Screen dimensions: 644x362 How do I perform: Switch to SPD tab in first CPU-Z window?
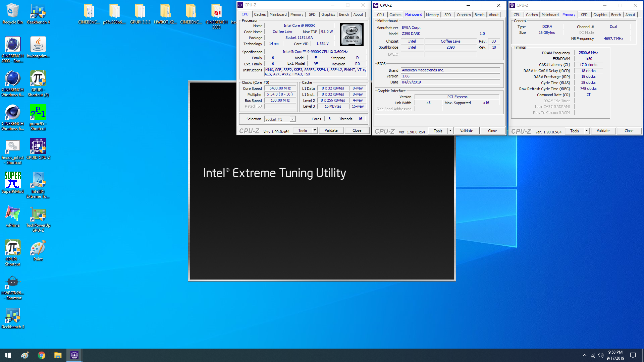tap(312, 14)
